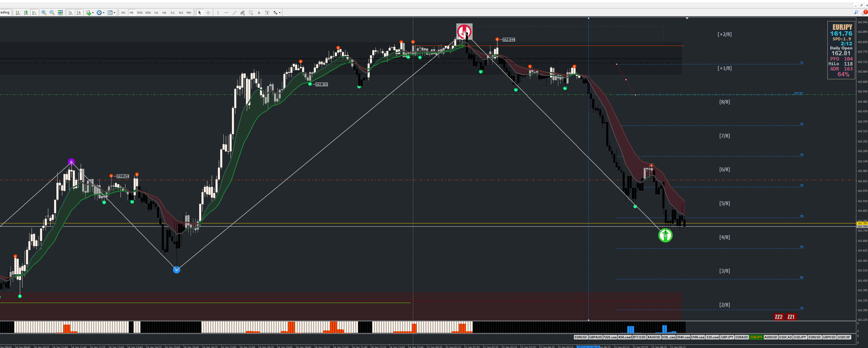Expand the Periodicity clock dropdown
868x348 pixels.
(104, 13)
